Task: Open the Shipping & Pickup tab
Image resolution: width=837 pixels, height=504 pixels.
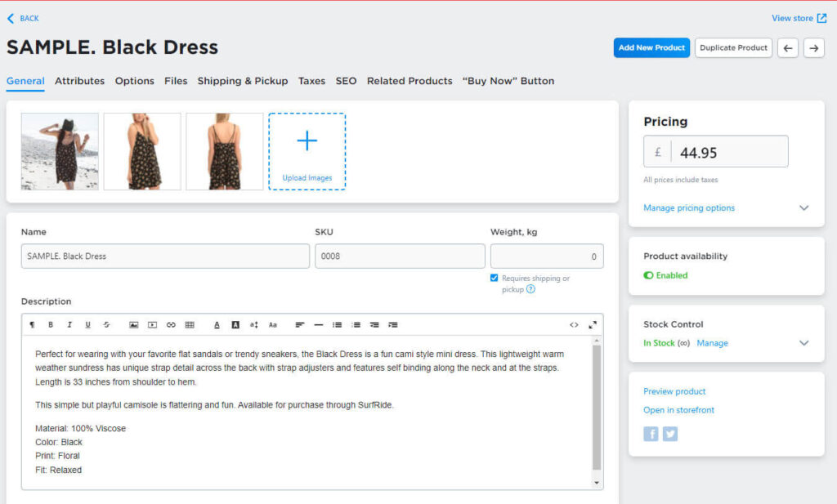Action: click(242, 81)
